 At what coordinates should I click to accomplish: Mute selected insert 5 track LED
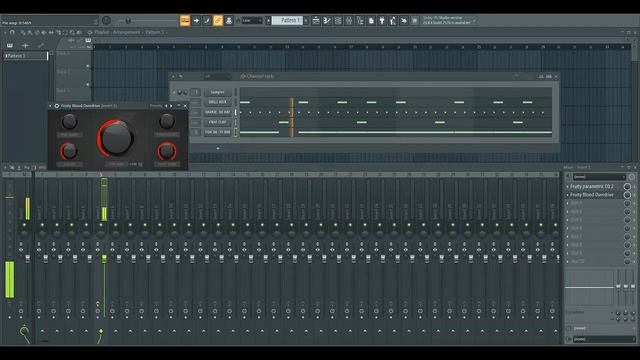[x=101, y=225]
